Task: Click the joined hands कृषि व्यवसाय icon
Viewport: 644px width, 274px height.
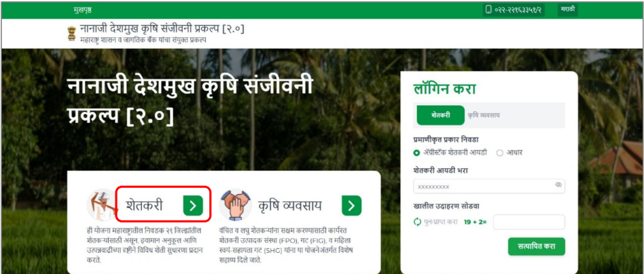Action: (235, 205)
